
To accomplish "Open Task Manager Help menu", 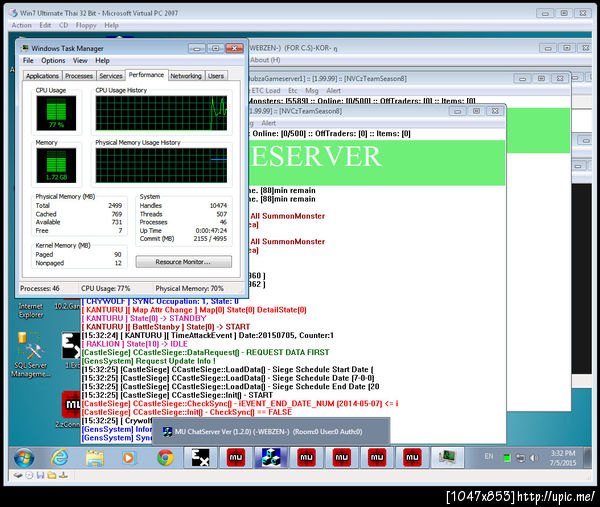I will click(x=102, y=60).
